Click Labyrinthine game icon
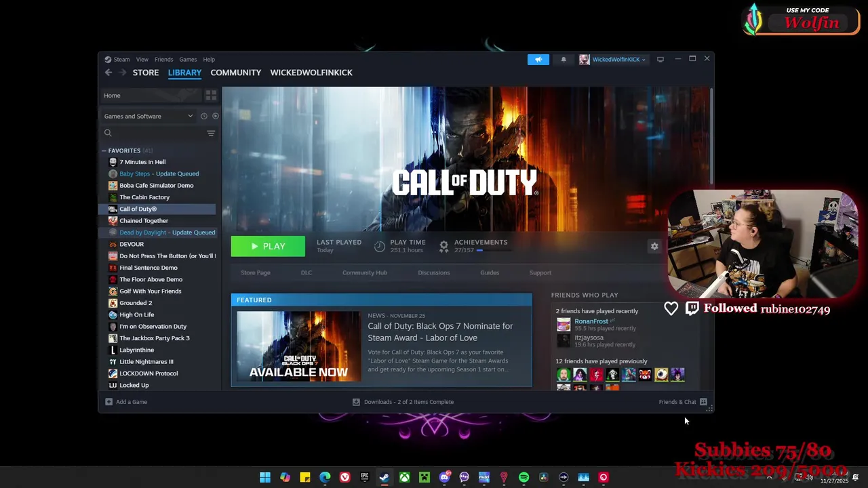 click(x=113, y=350)
